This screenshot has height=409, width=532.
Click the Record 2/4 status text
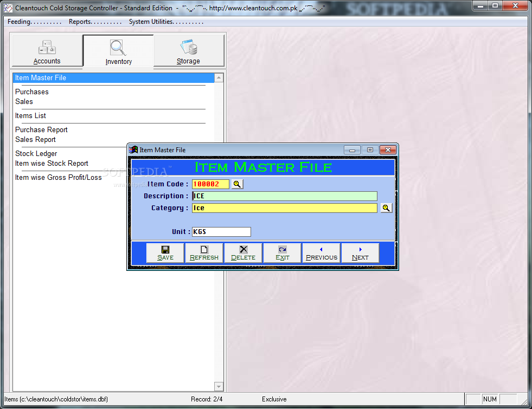coord(207,399)
